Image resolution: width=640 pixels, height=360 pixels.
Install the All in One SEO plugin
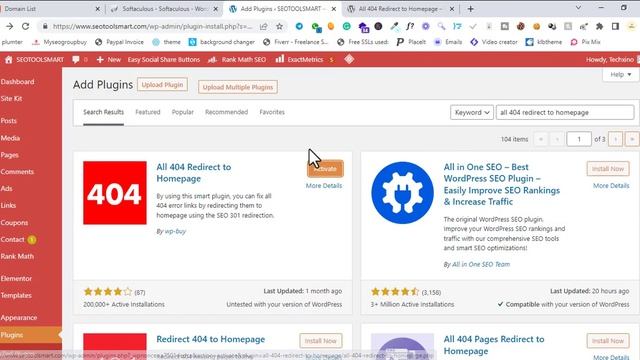[608, 169]
